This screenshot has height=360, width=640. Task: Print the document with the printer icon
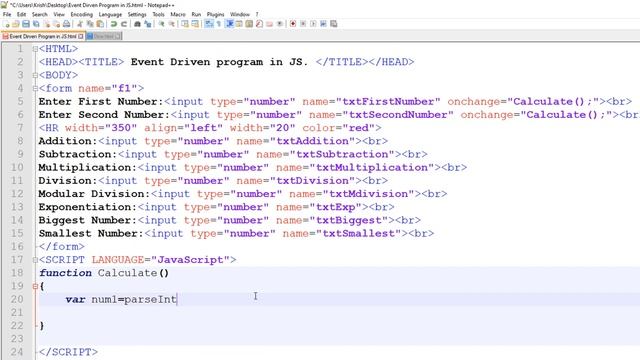66,24
